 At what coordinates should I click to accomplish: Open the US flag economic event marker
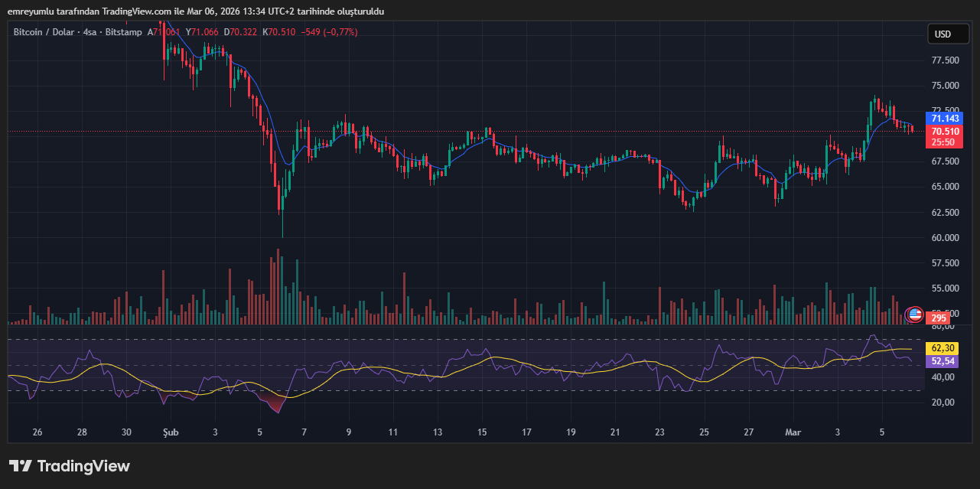click(x=914, y=314)
